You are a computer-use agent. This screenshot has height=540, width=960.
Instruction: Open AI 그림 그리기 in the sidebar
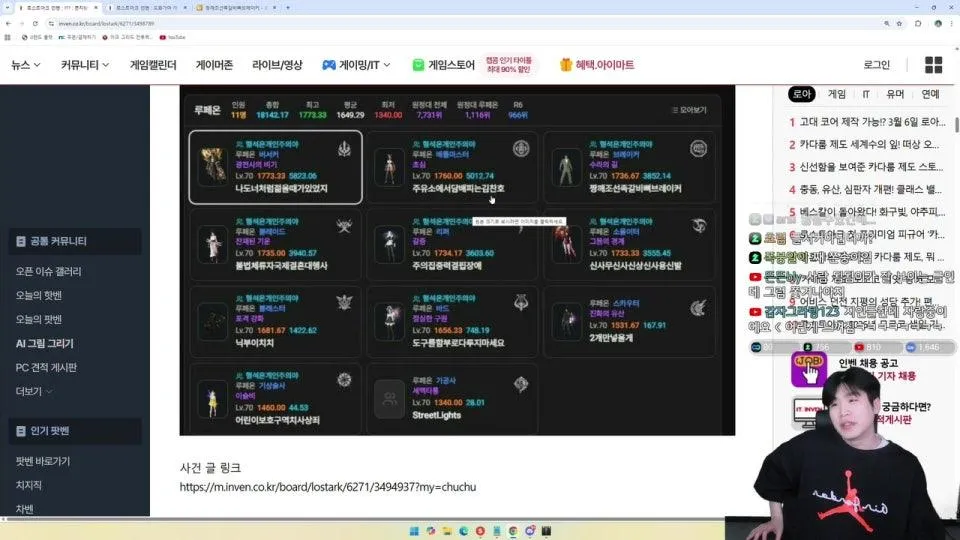click(x=45, y=343)
